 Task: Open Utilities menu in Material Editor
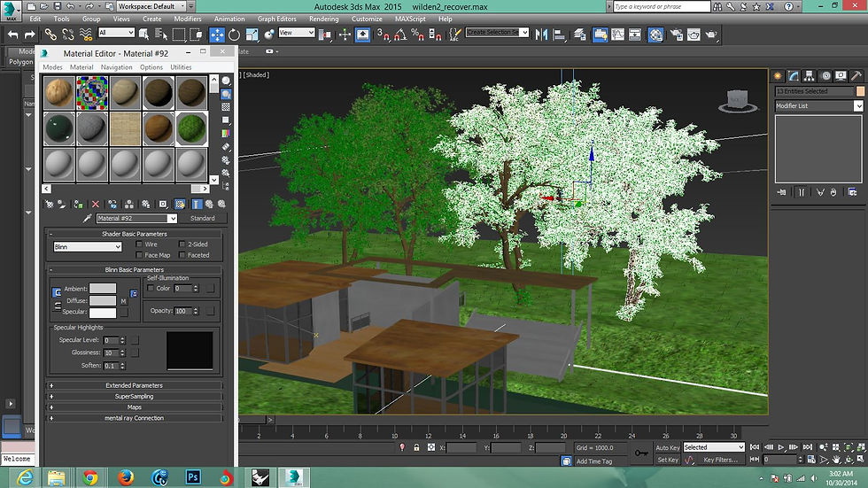181,67
